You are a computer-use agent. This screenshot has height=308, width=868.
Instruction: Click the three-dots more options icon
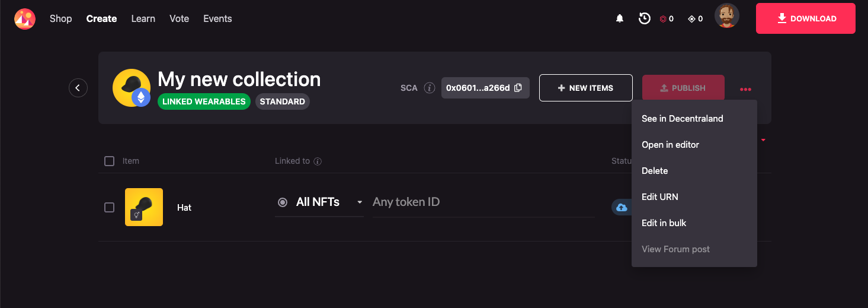click(745, 89)
